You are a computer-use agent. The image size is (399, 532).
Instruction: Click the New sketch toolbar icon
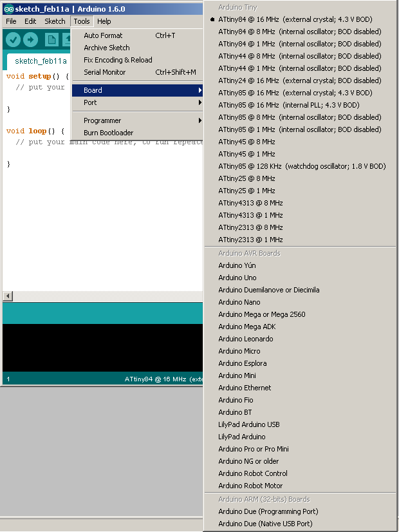coord(51,40)
